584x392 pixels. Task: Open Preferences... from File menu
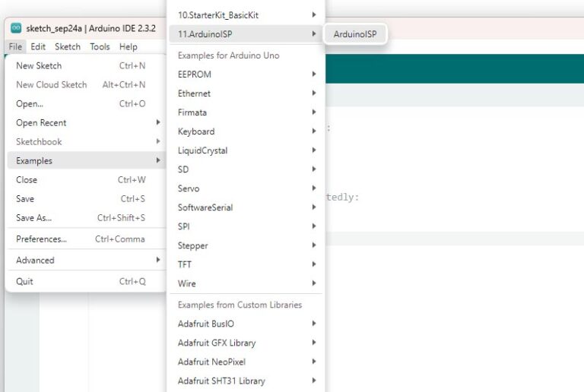click(86, 239)
